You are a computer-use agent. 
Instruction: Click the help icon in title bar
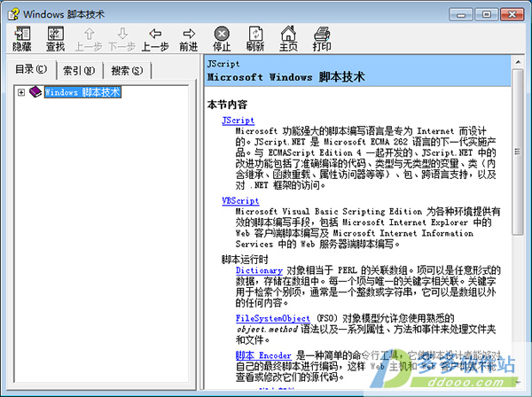click(x=13, y=14)
